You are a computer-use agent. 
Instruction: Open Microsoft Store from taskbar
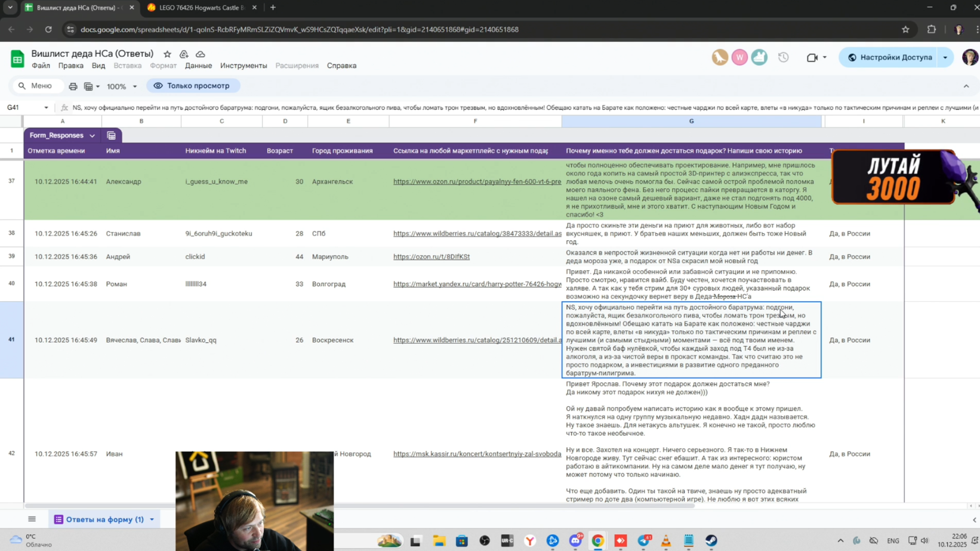(x=462, y=541)
